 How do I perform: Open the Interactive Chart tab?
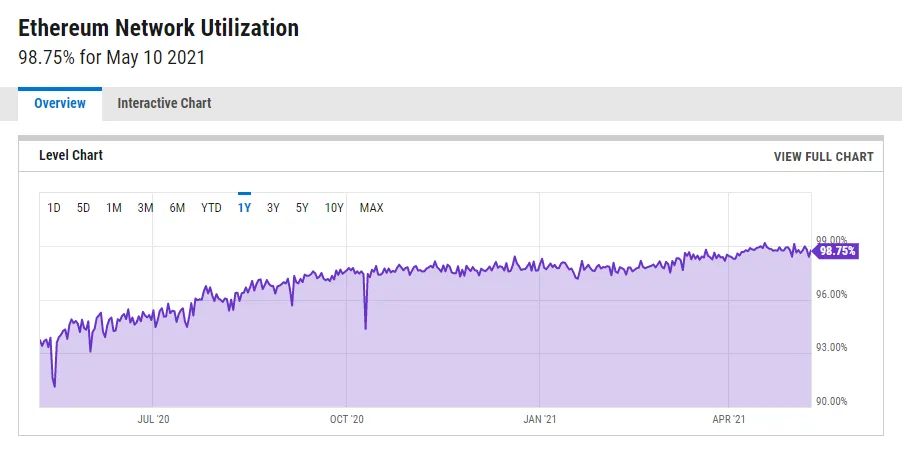coord(164,104)
